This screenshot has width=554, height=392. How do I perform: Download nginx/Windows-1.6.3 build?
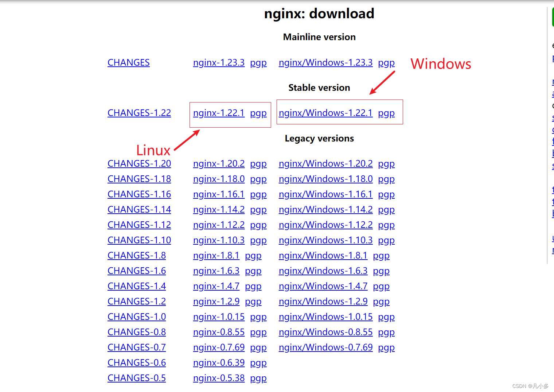pyautogui.click(x=323, y=271)
